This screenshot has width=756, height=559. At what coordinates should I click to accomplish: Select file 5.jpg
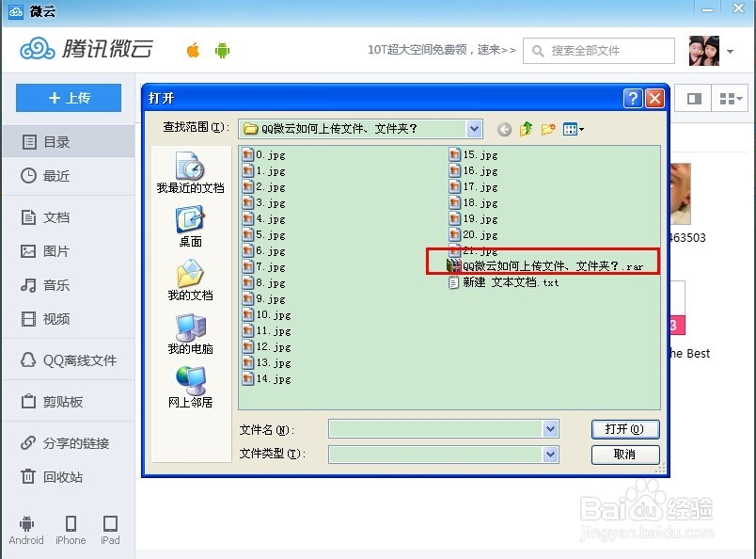point(263,235)
